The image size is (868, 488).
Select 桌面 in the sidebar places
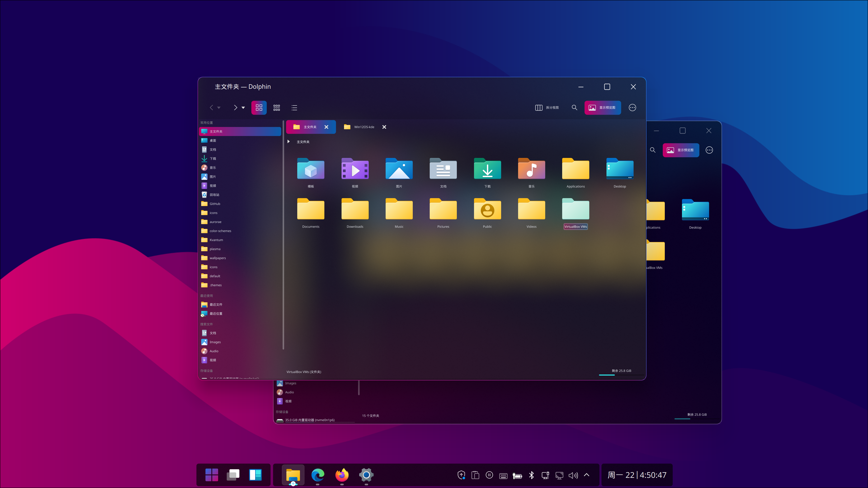pos(240,141)
